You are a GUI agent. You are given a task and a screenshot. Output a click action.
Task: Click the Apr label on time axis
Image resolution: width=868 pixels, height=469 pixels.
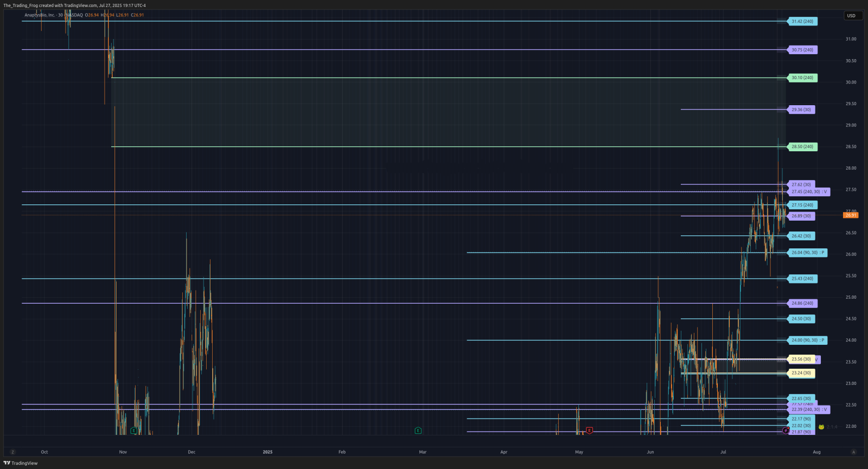(504, 452)
